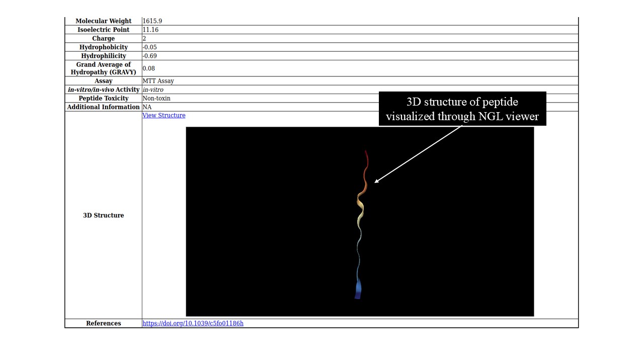The width and height of the screenshot is (644, 362).
Task: Click the Assay row label
Action: [x=104, y=81]
